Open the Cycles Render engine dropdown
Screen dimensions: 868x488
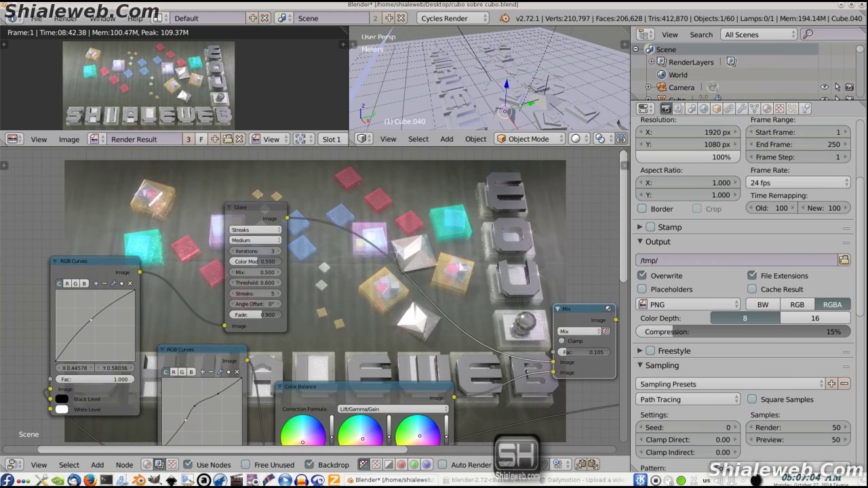pyautogui.click(x=453, y=18)
